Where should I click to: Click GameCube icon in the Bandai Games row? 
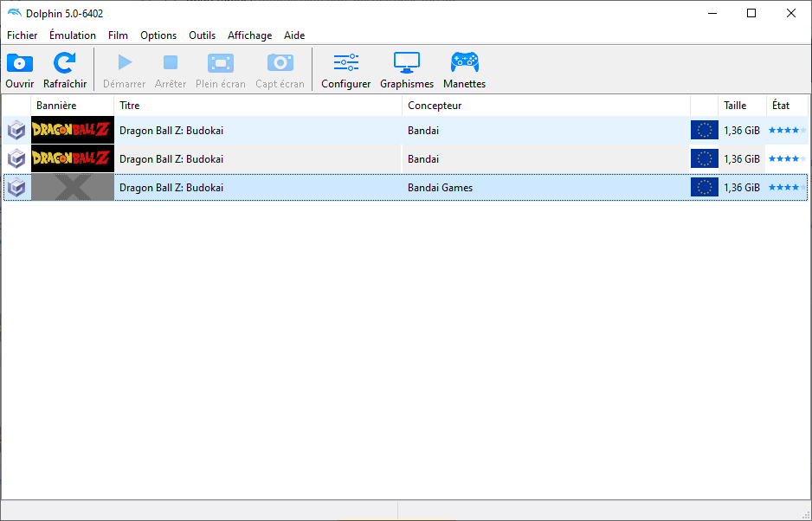coord(16,188)
